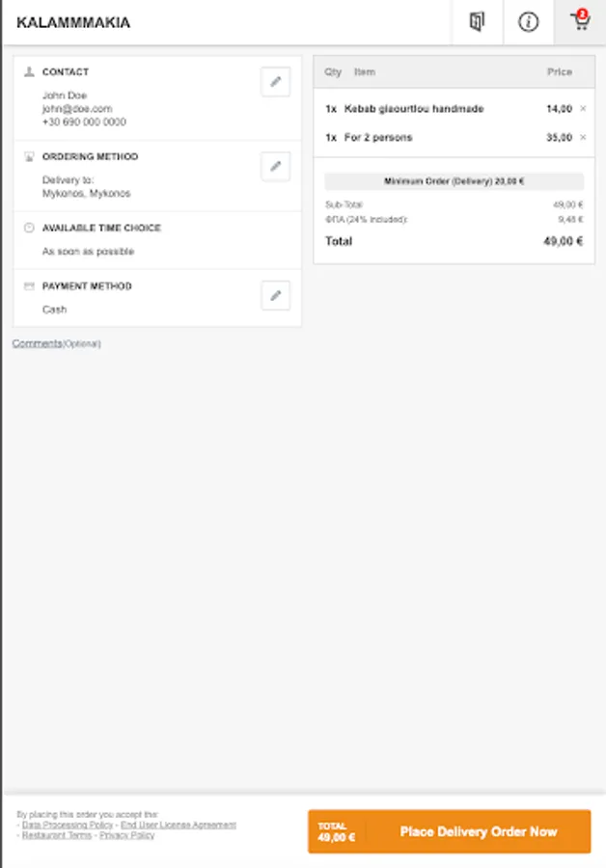
Task: Select the Kebab giaourtlou handmade item
Action: [x=414, y=109]
